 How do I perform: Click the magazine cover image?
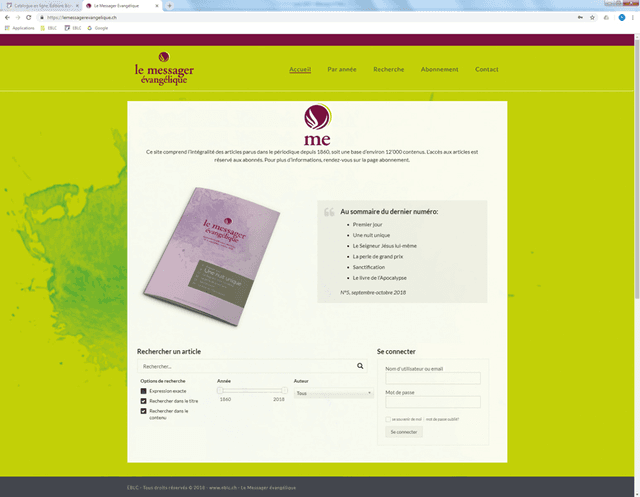211,257
